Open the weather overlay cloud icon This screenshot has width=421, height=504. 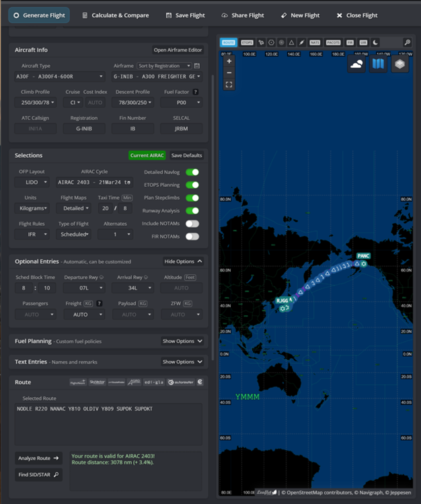click(x=356, y=64)
